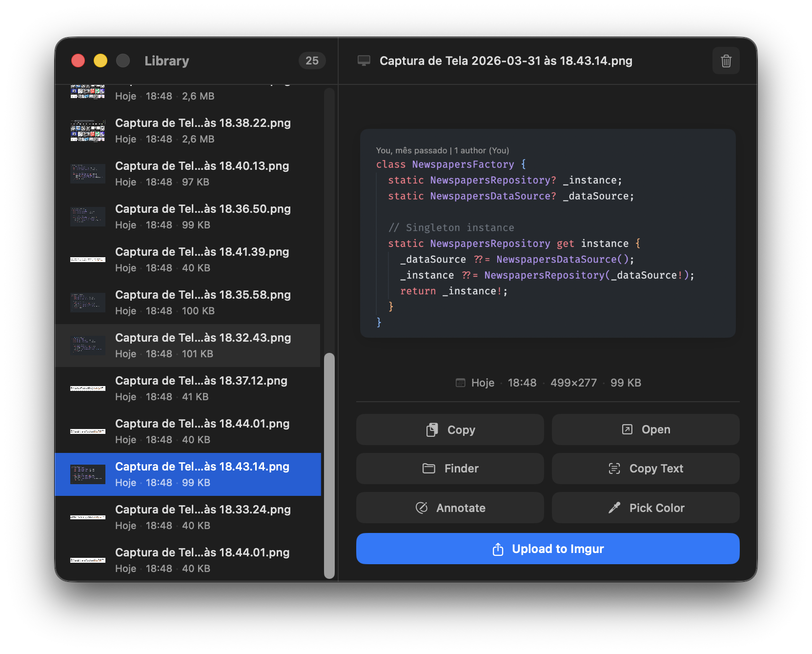Image resolution: width=812 pixels, height=654 pixels.
Task: Click the yellow minimize window button
Action: click(101, 61)
